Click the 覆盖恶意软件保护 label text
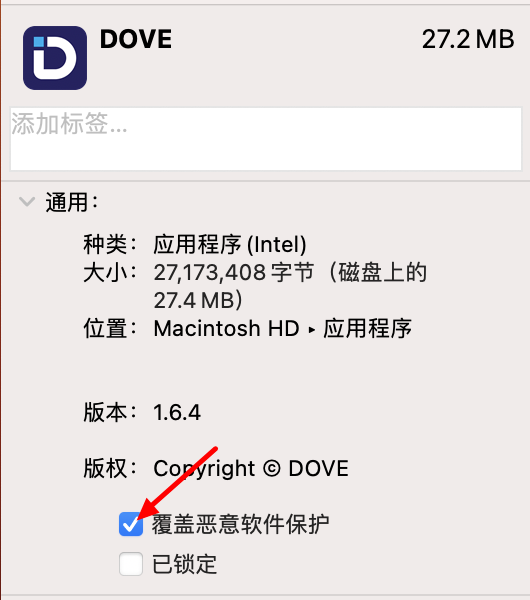 240,524
